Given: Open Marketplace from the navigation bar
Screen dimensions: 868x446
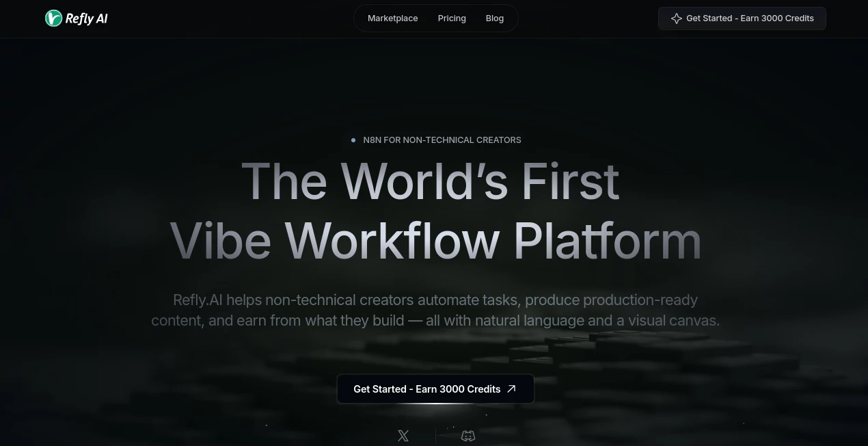Looking at the screenshot, I should point(392,18).
